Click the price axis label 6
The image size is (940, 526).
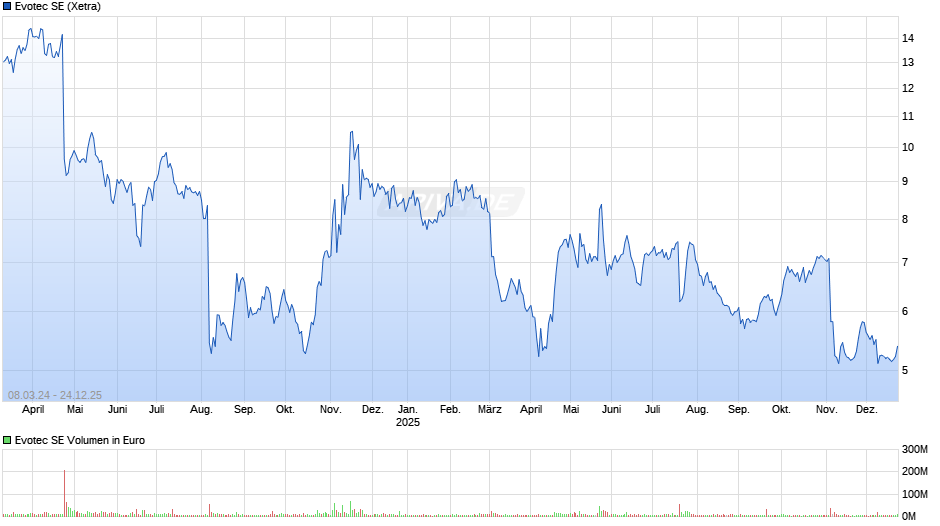click(905, 311)
